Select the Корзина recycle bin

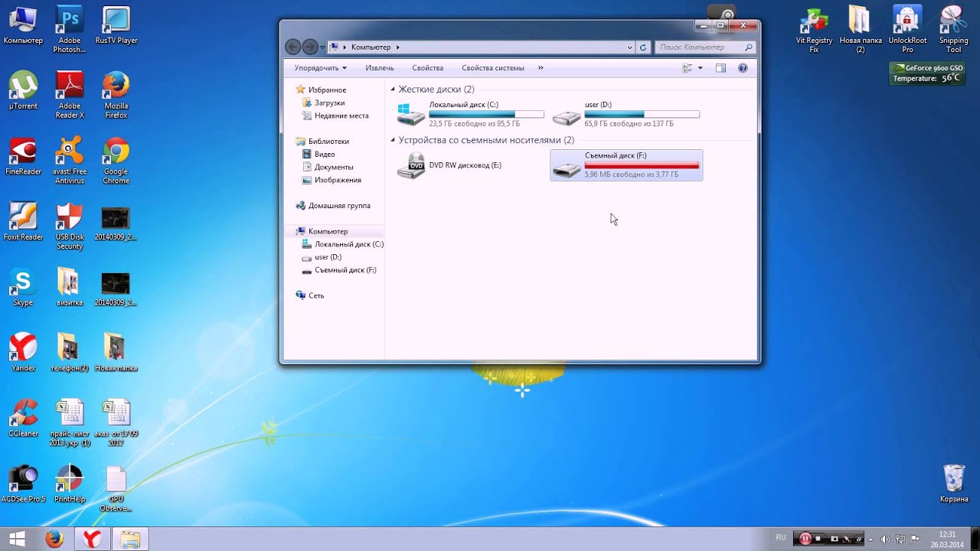[x=954, y=483]
